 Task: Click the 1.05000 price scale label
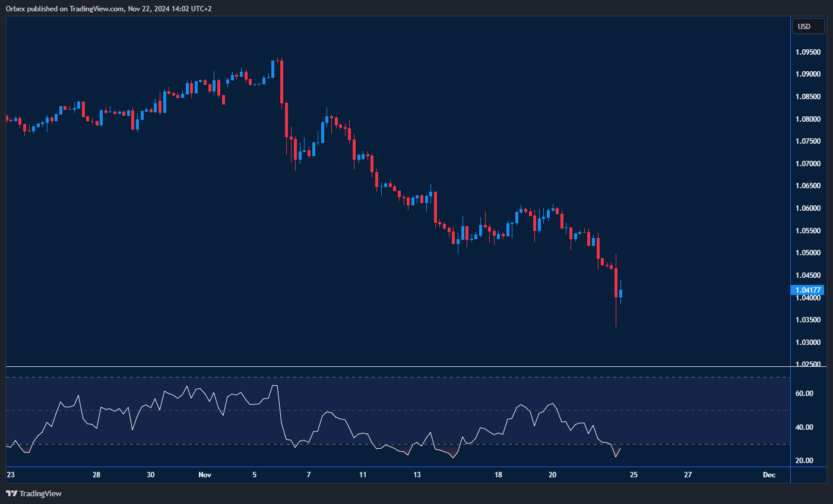point(808,253)
